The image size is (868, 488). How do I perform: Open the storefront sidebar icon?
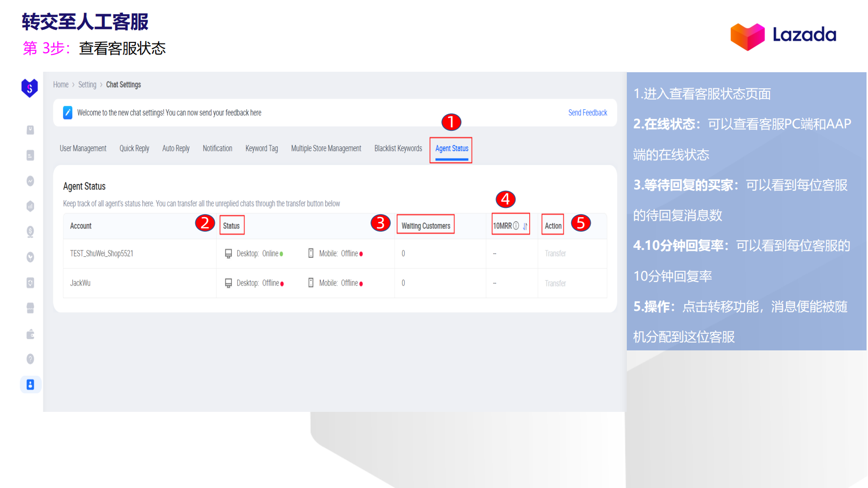30,308
